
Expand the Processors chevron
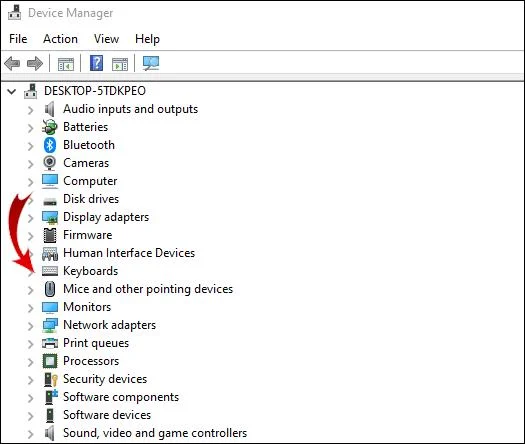point(30,362)
